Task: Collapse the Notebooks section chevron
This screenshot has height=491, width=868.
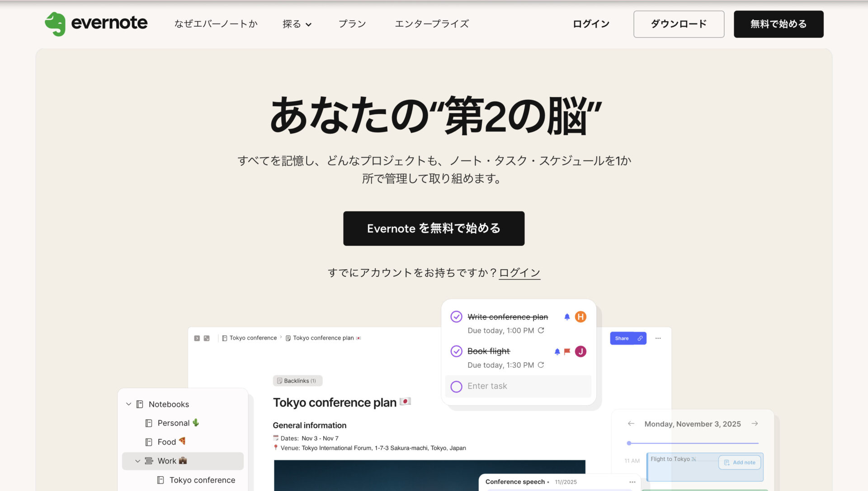Action: 128,404
